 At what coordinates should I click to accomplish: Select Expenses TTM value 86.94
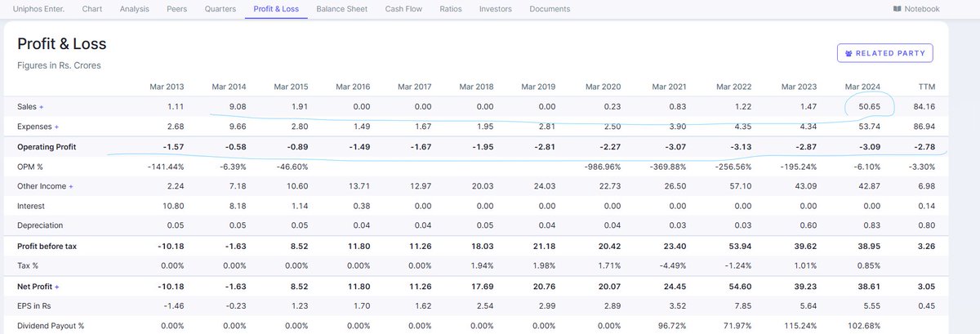tap(924, 127)
